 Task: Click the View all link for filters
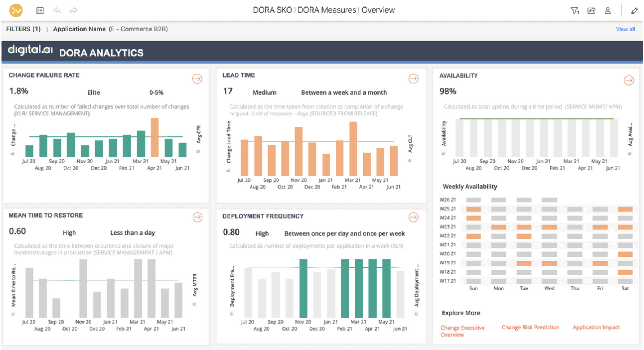(x=626, y=29)
